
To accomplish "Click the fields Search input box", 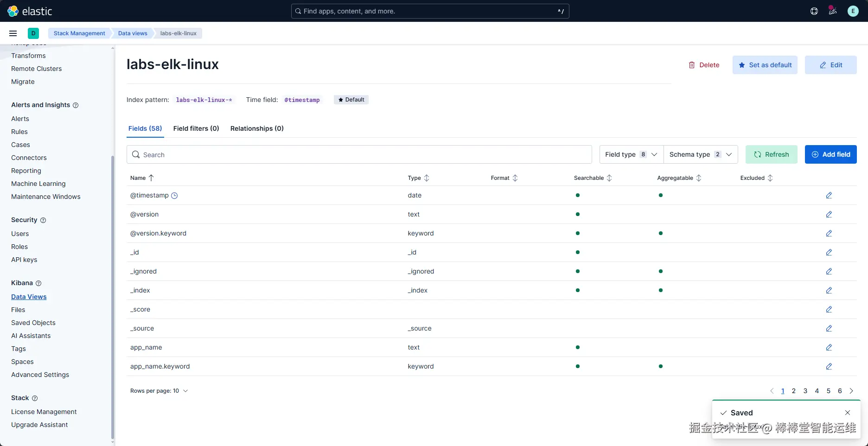I will [x=359, y=154].
